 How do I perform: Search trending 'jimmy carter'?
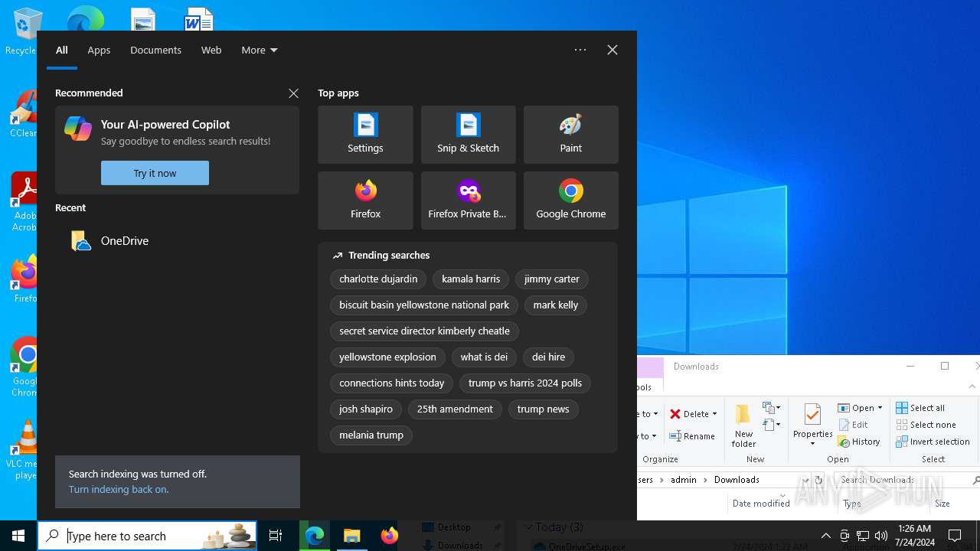(x=552, y=279)
